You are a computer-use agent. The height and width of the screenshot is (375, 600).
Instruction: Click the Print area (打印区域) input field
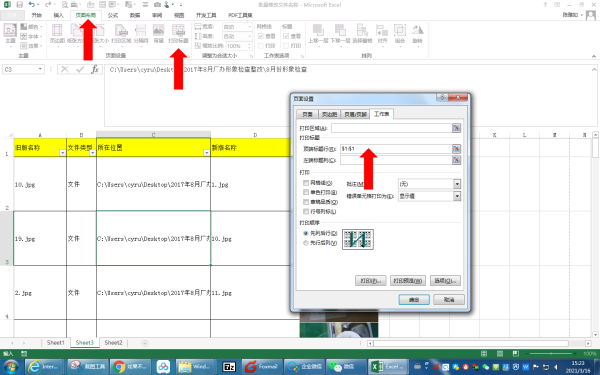(x=391, y=128)
